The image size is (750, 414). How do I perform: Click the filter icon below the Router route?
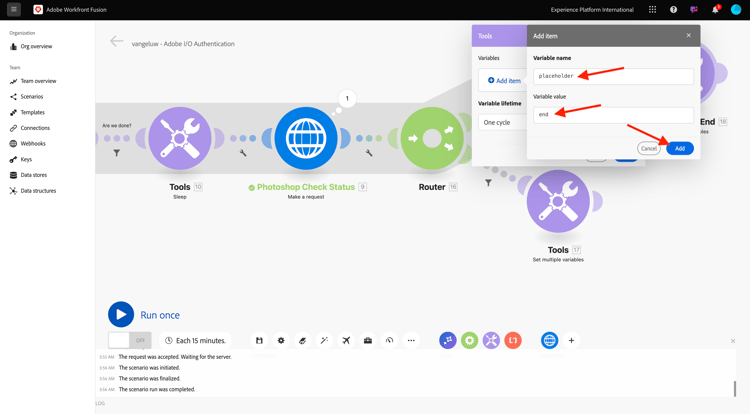488,183
